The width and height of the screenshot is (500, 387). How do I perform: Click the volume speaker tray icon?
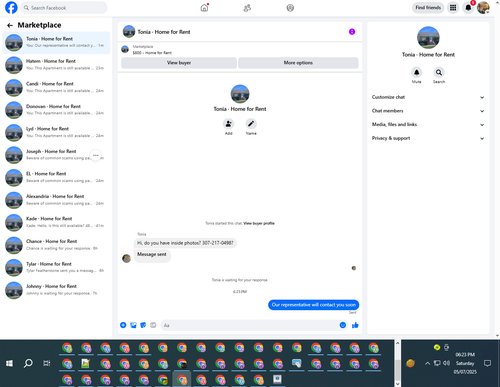coord(446,363)
